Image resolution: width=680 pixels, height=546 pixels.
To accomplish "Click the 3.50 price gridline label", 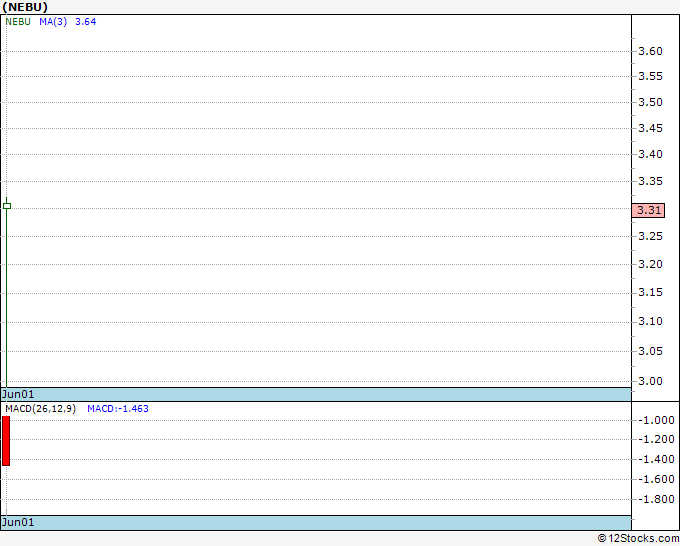I will 651,102.
